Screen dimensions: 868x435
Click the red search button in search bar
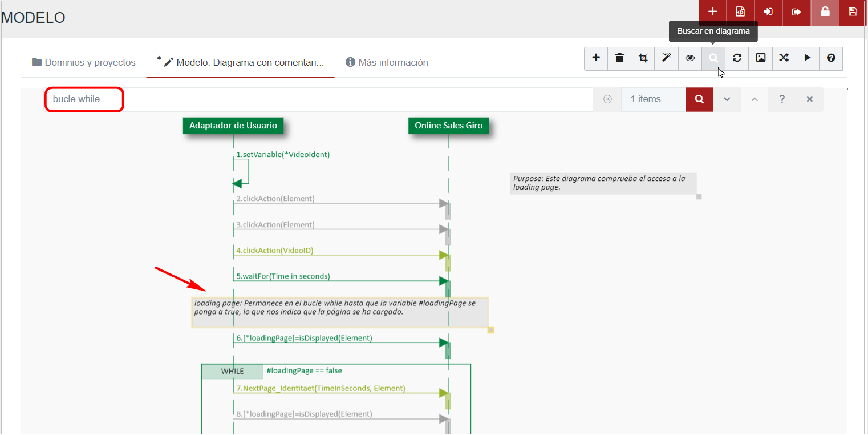point(699,99)
